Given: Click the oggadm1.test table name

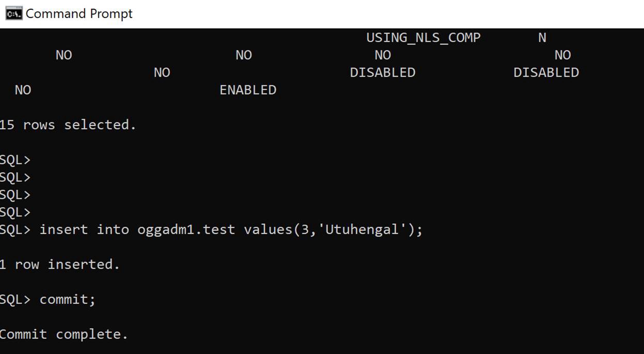Looking at the screenshot, I should point(186,229).
